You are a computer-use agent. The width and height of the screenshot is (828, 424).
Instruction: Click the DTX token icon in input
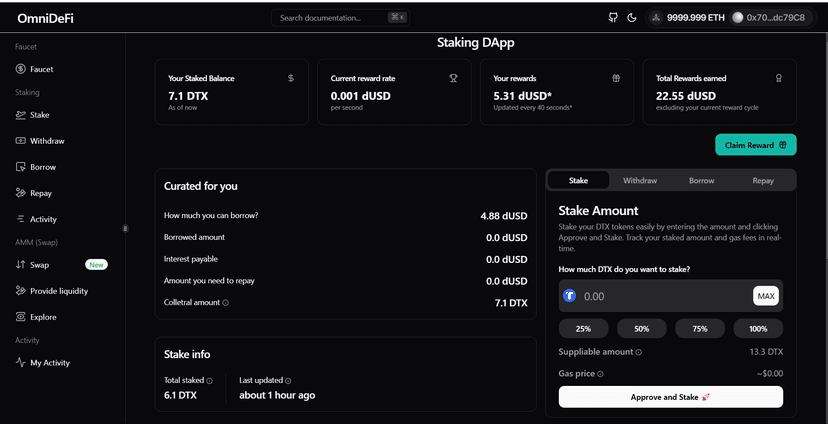tap(569, 296)
